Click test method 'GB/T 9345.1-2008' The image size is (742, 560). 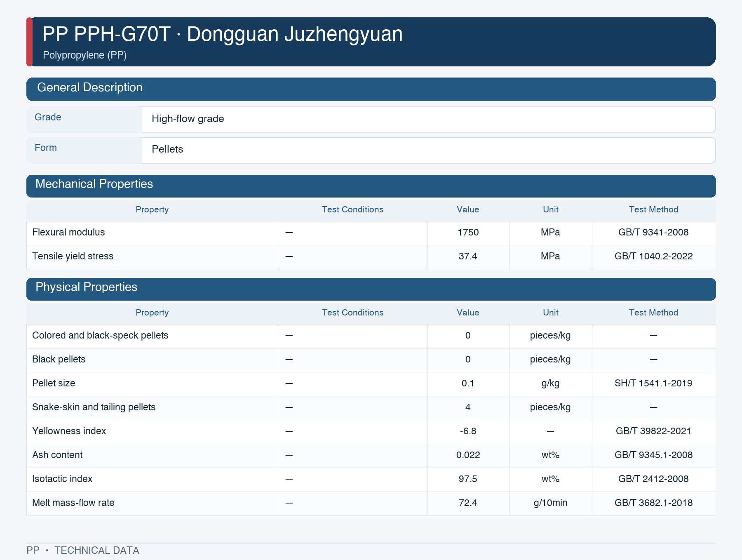point(653,455)
